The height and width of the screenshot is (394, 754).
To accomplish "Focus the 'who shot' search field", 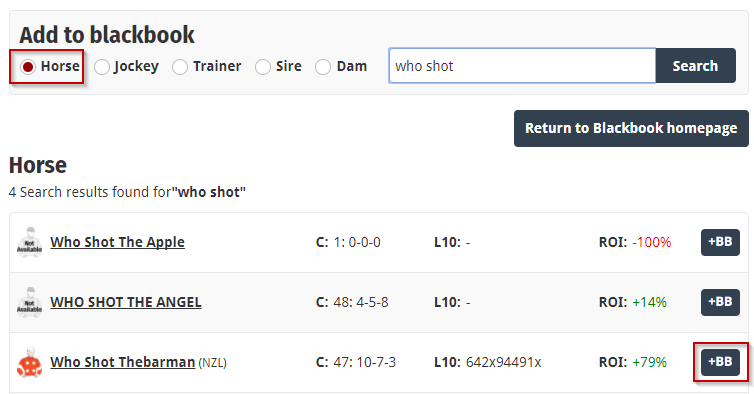I will [522, 65].
